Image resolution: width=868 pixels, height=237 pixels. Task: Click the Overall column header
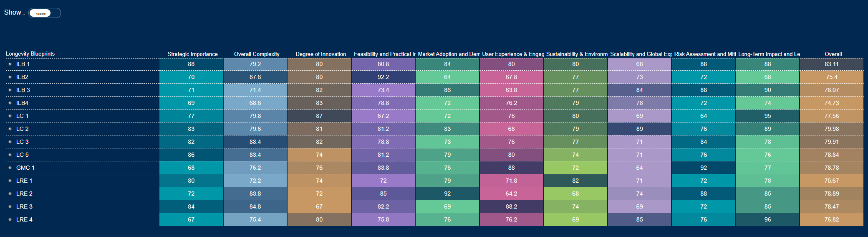(833, 54)
